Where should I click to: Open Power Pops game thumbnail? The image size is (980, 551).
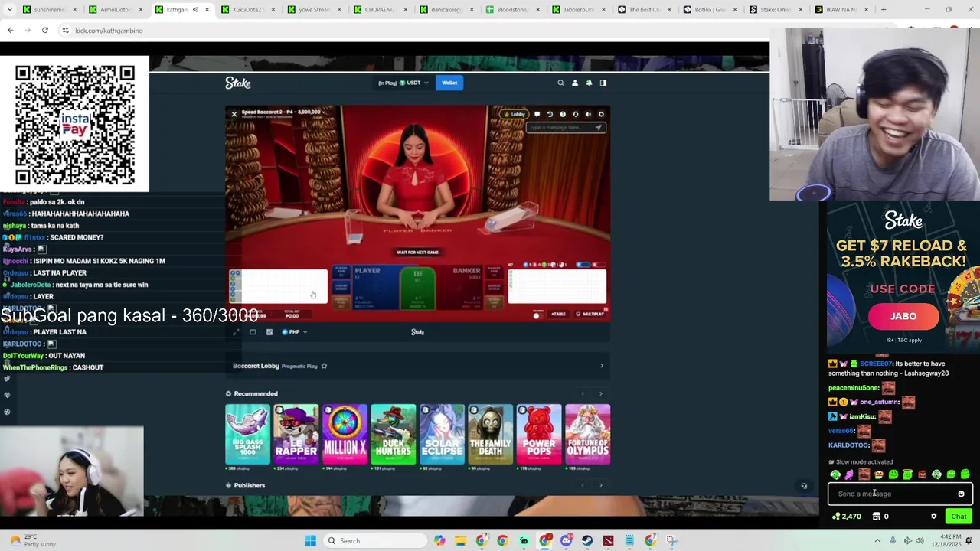(x=539, y=434)
